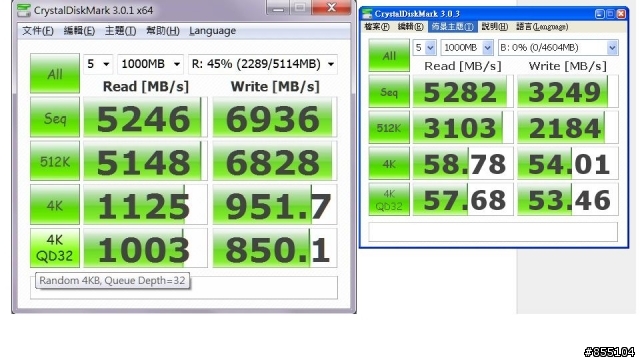Open the 主題(T) menu in 3.0.1 window
Image resolution: width=640 pixels, height=360 pixels.
pyautogui.click(x=120, y=31)
